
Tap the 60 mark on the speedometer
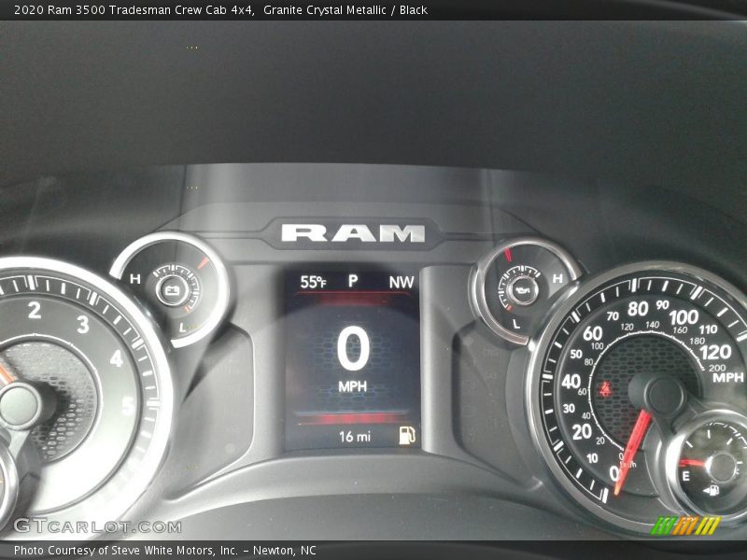coord(592,333)
